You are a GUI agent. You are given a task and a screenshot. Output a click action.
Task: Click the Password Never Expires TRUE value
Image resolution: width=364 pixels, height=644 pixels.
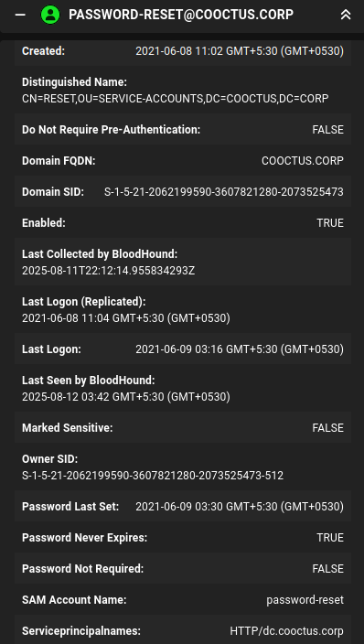point(330,538)
